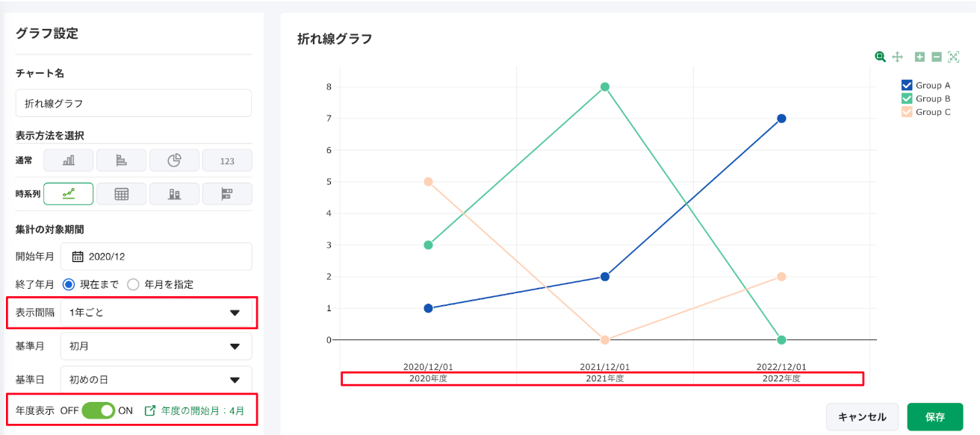Screen dimensions: 980x435
Task: Select the vertical bar chart type
Action: (x=69, y=160)
